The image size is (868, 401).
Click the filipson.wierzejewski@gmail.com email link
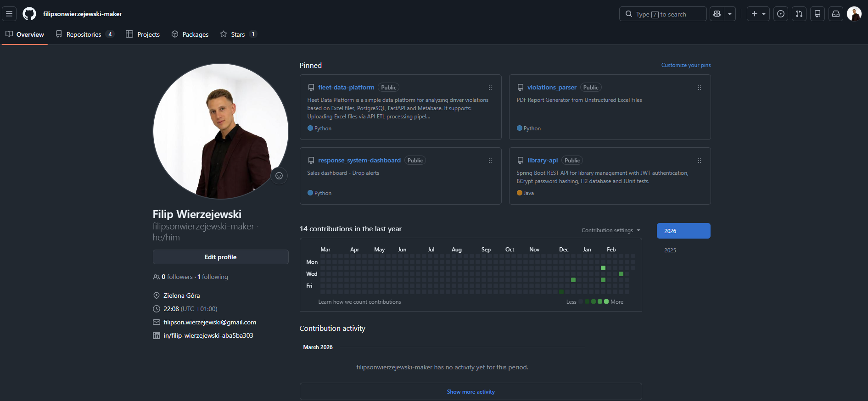coord(210,322)
